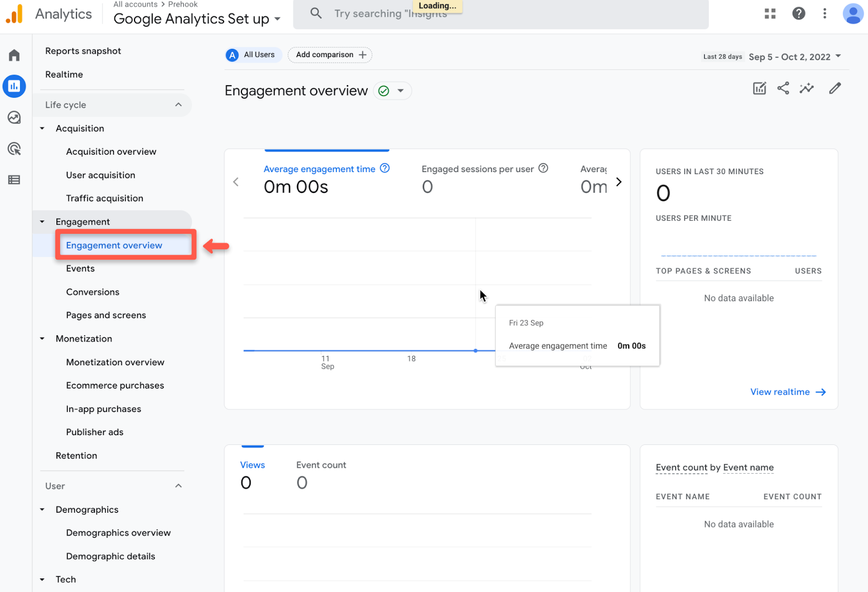Screen dimensions: 868x592
Task: Open the Configure table icon in sidebar
Action: 14,180
